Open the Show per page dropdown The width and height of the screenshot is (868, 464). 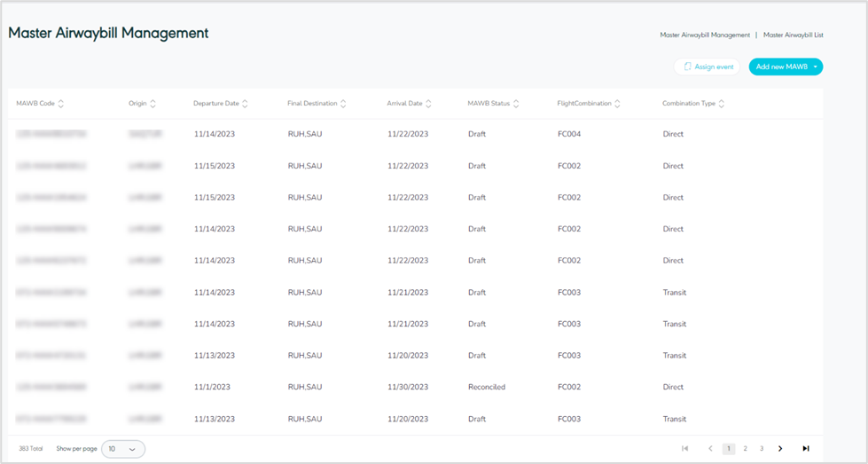coord(123,449)
